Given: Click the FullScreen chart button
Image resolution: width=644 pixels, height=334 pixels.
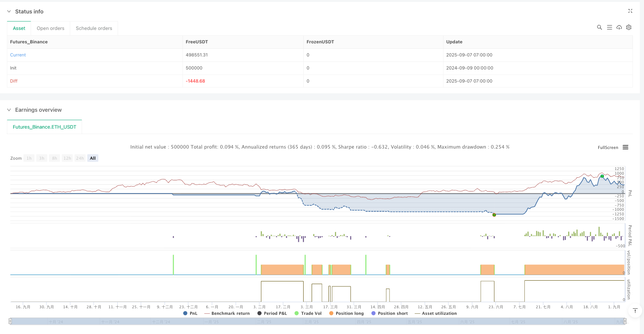Looking at the screenshot, I should [608, 147].
